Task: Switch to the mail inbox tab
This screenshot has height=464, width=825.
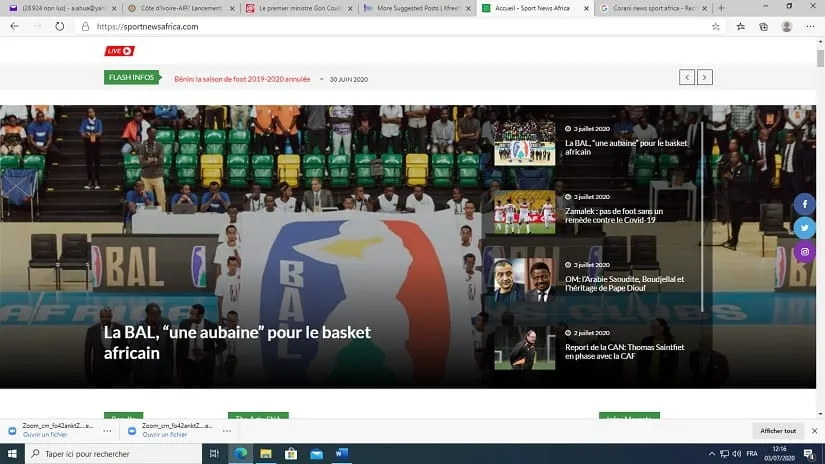Action: pyautogui.click(x=62, y=8)
